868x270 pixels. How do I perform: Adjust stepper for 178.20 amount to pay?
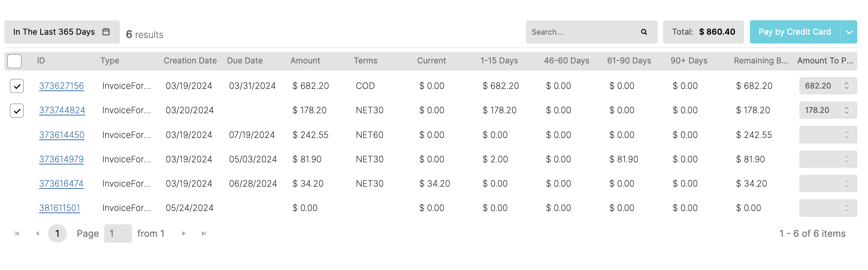pyautogui.click(x=847, y=110)
